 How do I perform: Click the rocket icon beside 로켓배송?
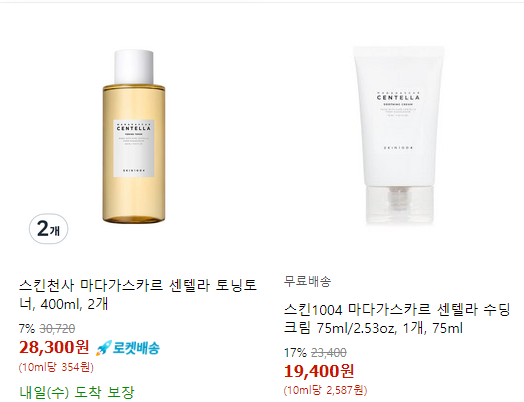[103, 348]
